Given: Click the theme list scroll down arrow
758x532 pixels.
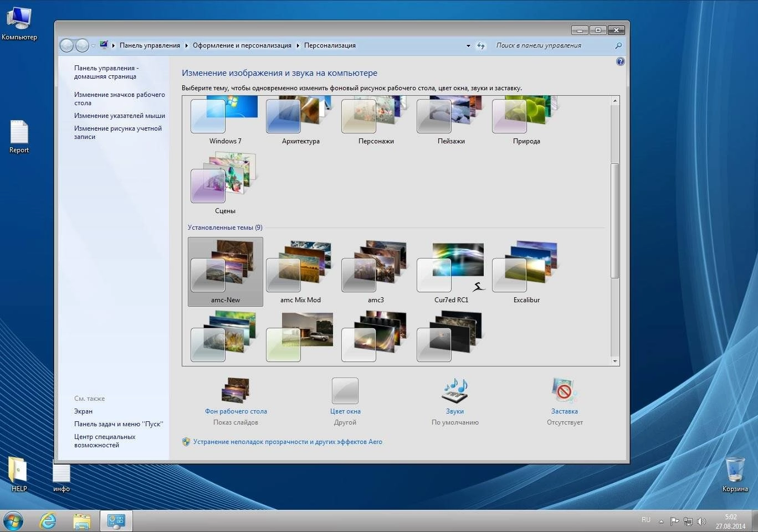Looking at the screenshot, I should tap(614, 361).
